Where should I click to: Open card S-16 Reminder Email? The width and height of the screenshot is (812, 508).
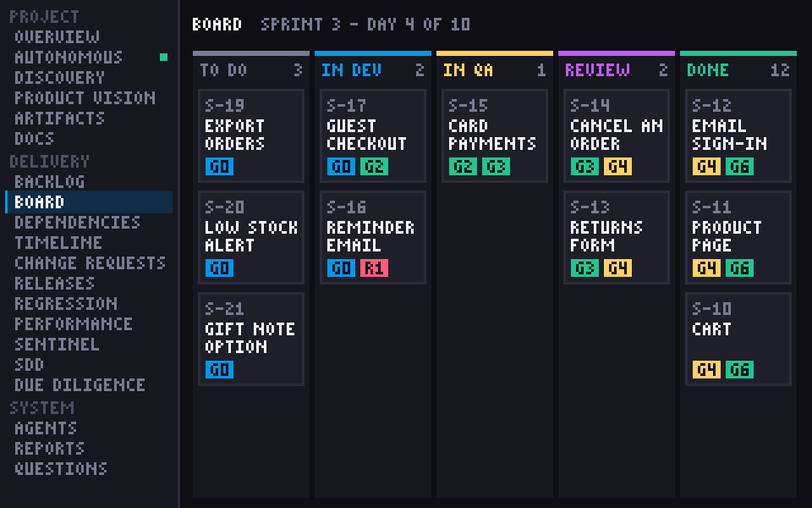(x=373, y=237)
